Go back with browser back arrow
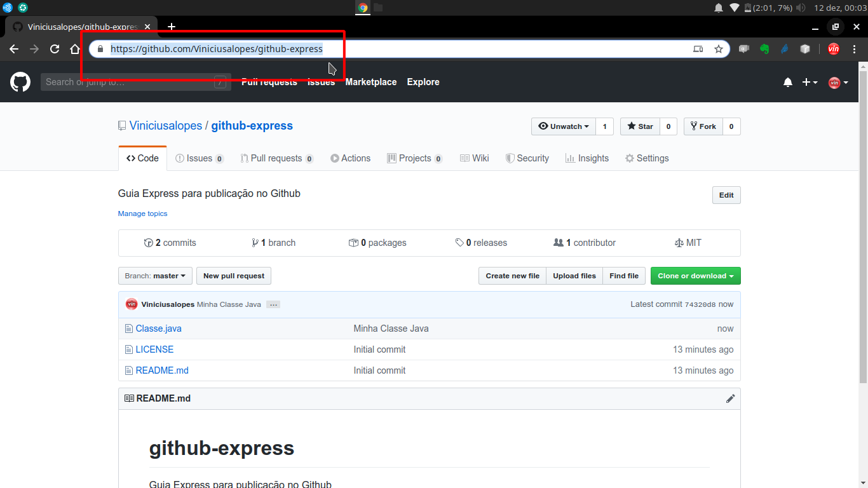Screen dimensions: 868x488 click(x=14, y=49)
